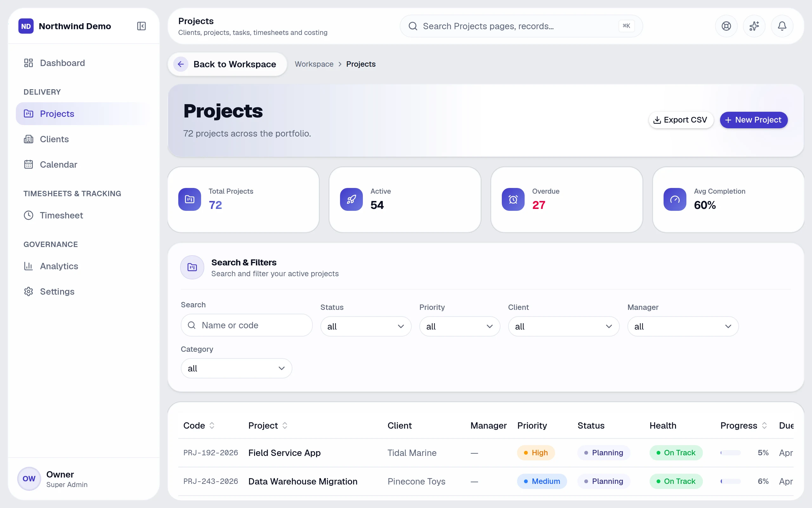The width and height of the screenshot is (812, 508).
Task: Click the global search magnifier icon
Action: point(413,26)
